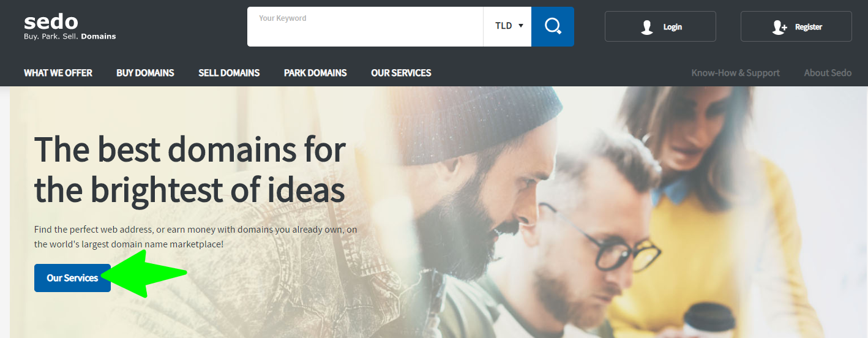Open OUR SERVICES in the navigation bar
Viewport: 868px width, 338px height.
point(401,73)
